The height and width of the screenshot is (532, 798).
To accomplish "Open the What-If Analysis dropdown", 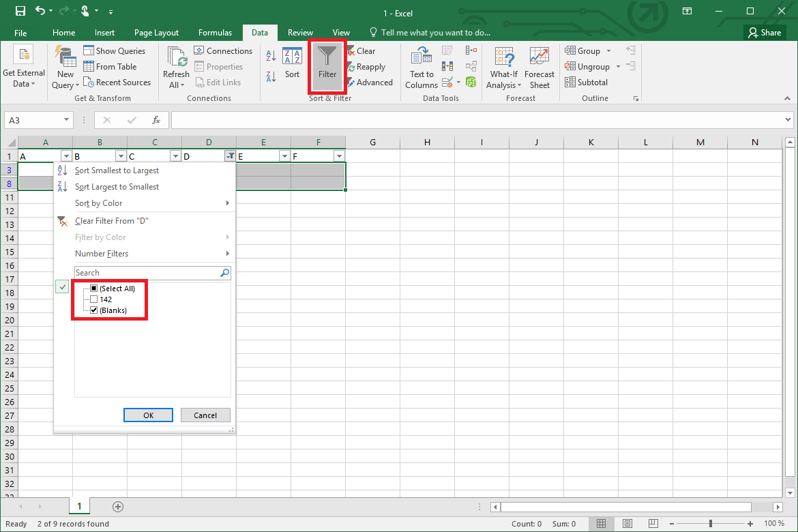I will click(x=503, y=66).
